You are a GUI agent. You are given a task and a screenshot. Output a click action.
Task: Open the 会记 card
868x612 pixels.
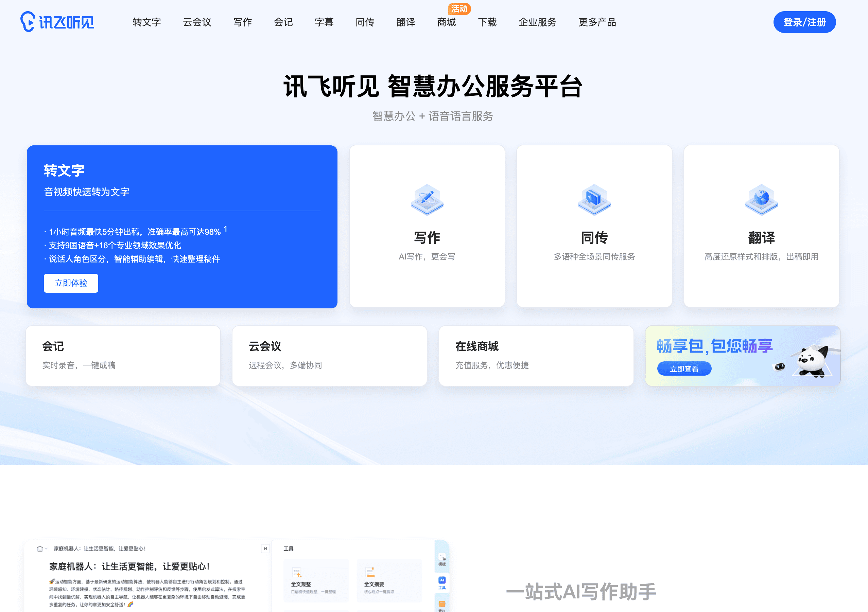[123, 356]
